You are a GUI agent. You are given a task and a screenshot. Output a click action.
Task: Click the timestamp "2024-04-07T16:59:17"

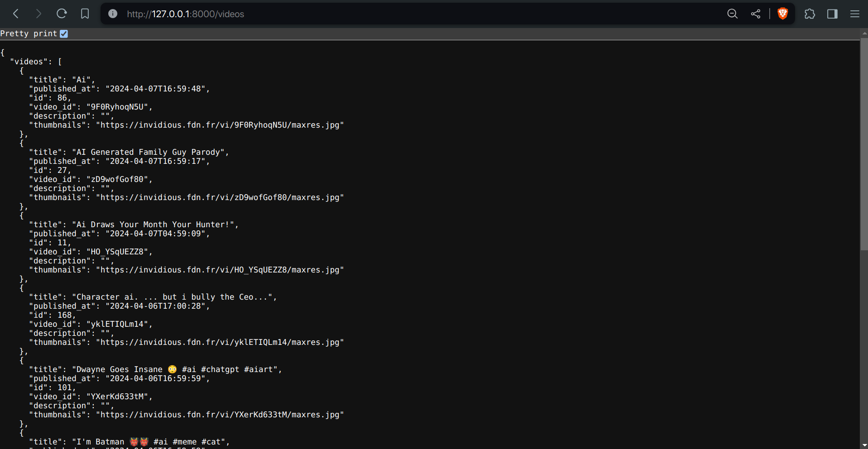coord(155,161)
